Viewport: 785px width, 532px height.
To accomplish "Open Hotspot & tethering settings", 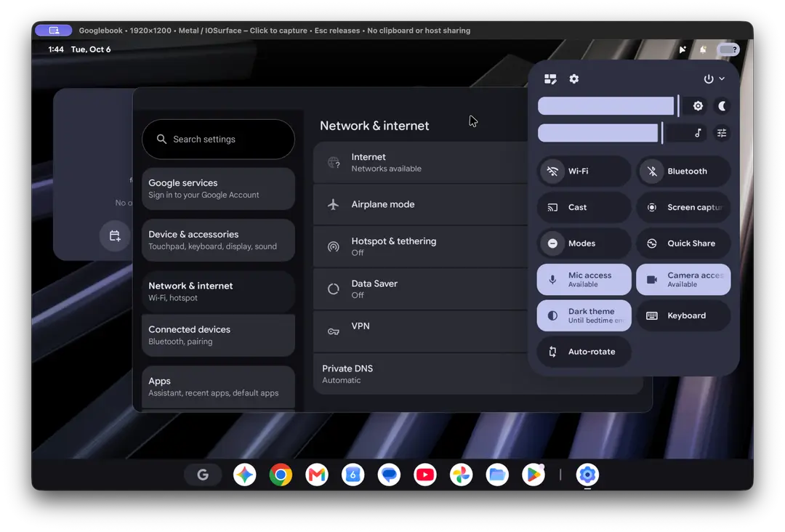I will click(x=421, y=246).
